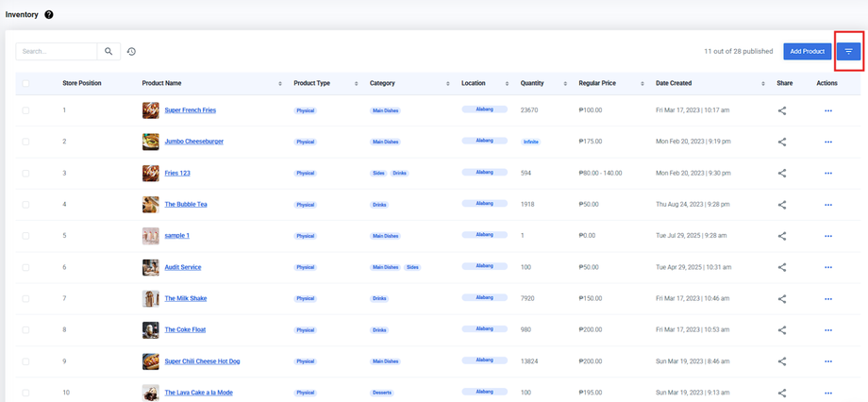Share the Super French Fries product

click(782, 110)
